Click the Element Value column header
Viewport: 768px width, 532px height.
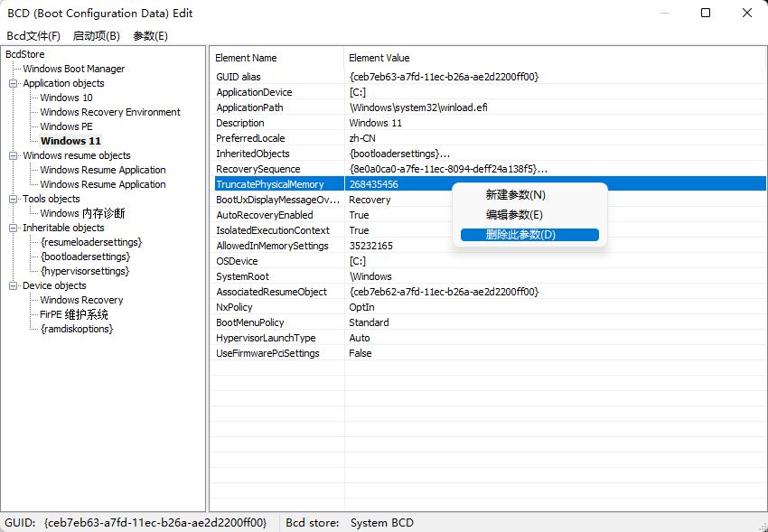[379, 58]
